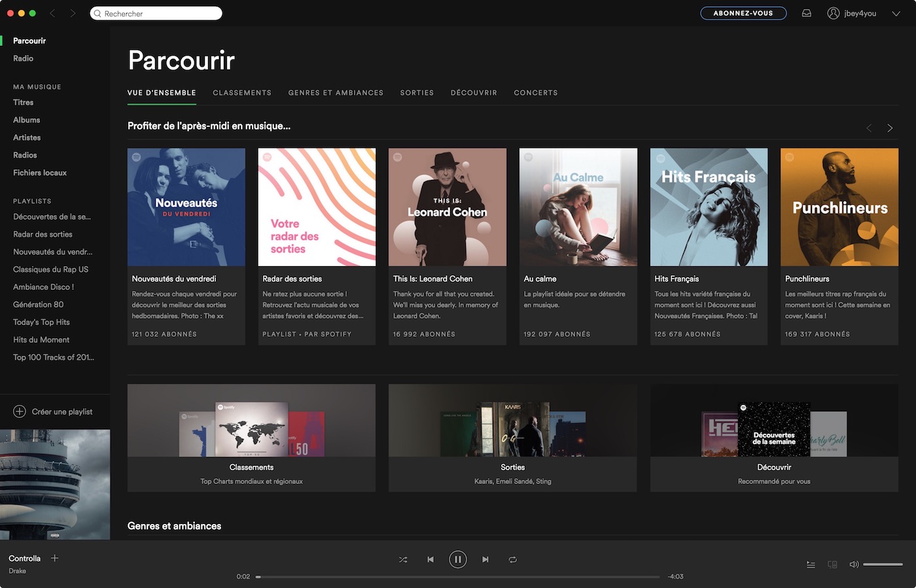916x588 pixels.
Task: Pause the current song
Action: pos(458,559)
